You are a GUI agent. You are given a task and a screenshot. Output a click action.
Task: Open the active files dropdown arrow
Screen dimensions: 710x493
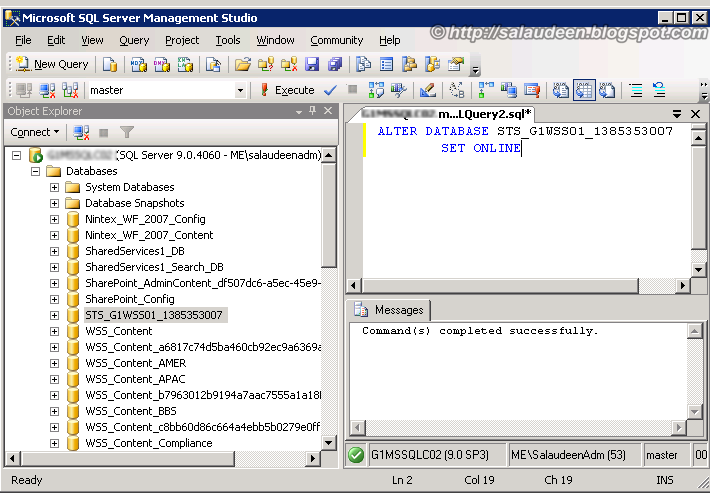677,114
